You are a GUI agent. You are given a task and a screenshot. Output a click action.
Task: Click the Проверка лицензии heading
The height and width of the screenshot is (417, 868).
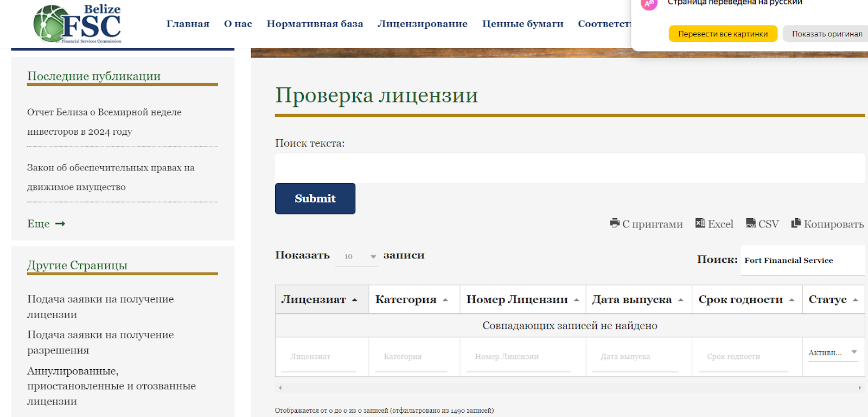(376, 96)
